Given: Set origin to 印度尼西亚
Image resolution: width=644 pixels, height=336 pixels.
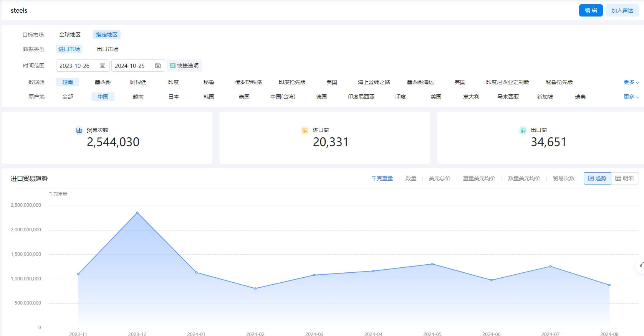Looking at the screenshot, I should pyautogui.click(x=361, y=97).
